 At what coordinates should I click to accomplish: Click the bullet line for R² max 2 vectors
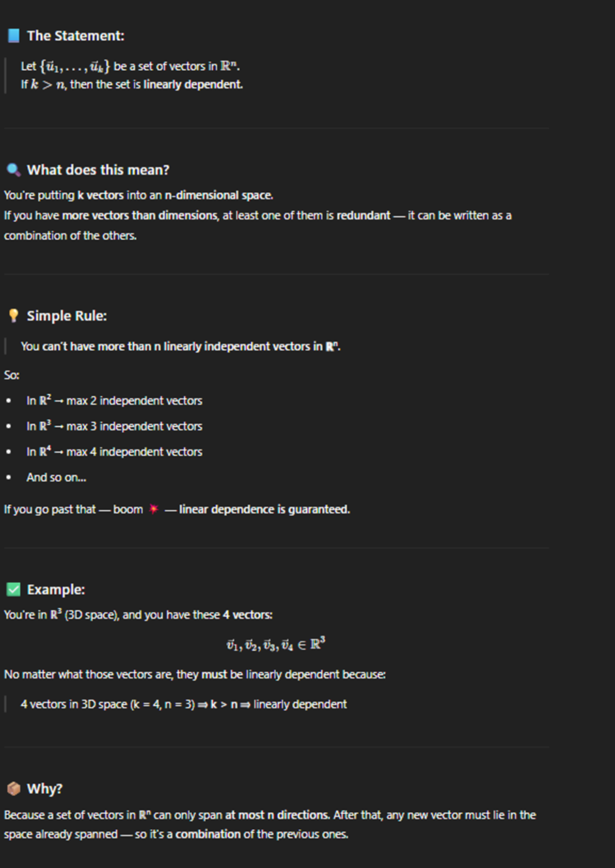[x=114, y=401]
